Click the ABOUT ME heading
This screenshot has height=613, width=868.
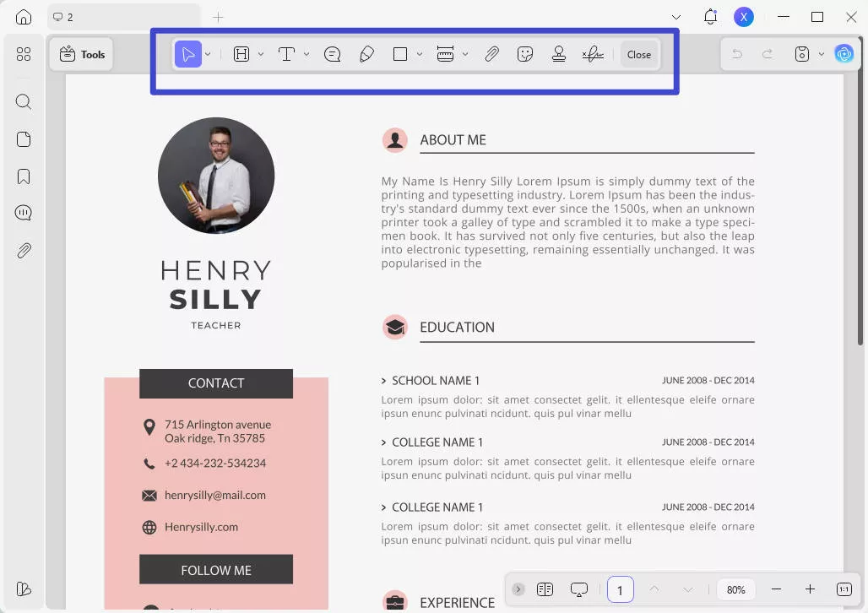coord(453,140)
